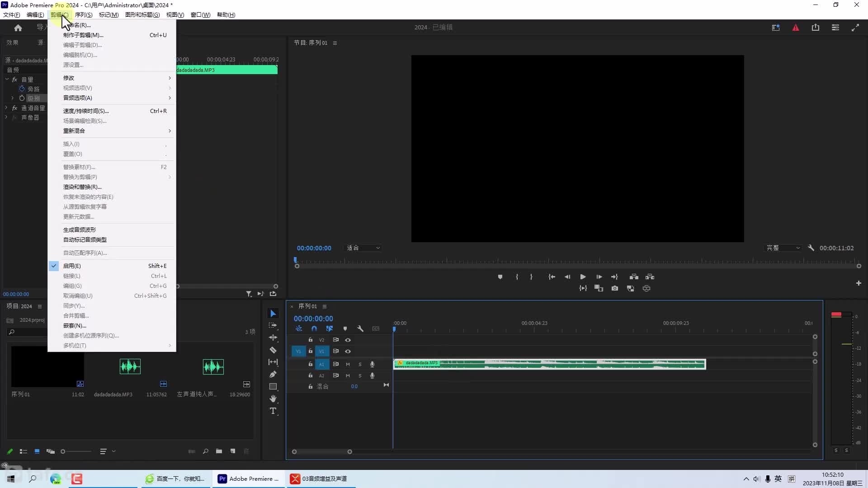Open 序列01 timeline panel menu
The height and width of the screenshot is (488, 868).
pyautogui.click(x=325, y=306)
